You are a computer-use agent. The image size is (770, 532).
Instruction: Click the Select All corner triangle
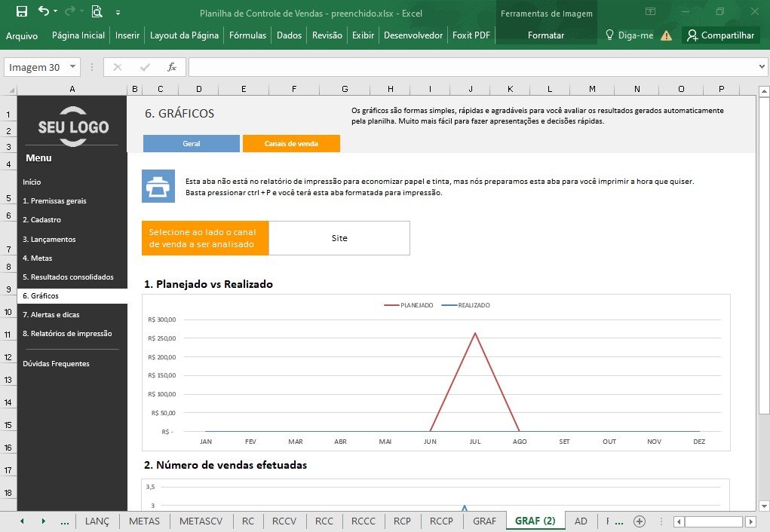pos(12,90)
